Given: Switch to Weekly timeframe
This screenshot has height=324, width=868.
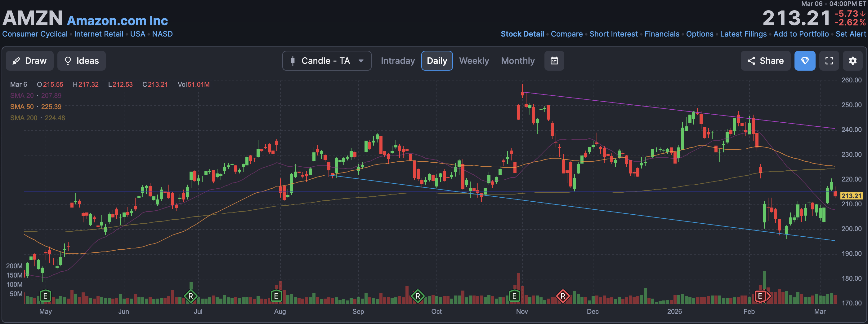Looking at the screenshot, I should 474,61.
